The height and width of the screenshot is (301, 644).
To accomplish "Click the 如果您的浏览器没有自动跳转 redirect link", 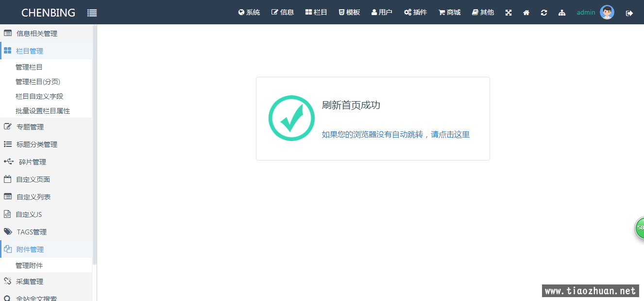I will point(395,135).
